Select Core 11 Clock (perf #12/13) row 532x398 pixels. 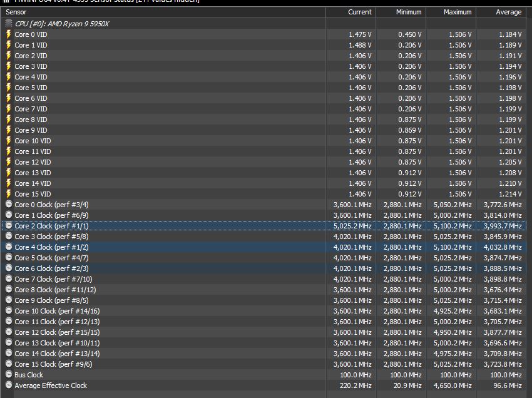pos(264,321)
